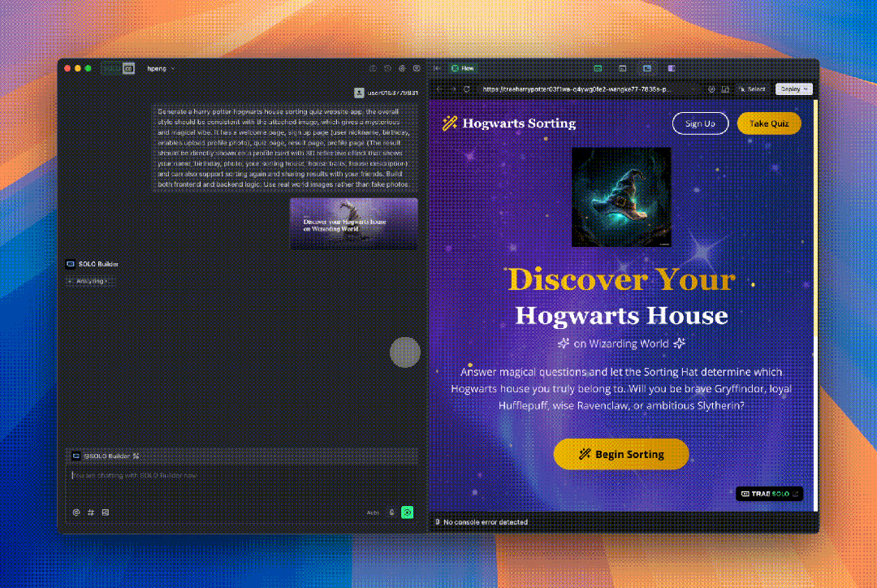Click the preview page vertical scrollbar
Screen dimensions: 877x588
pos(815,305)
